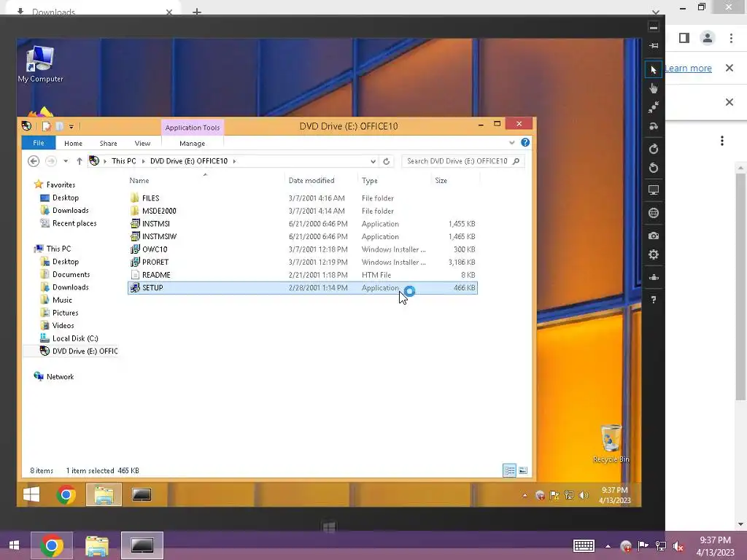Click the monitor app in remote taskbar

[142, 495]
